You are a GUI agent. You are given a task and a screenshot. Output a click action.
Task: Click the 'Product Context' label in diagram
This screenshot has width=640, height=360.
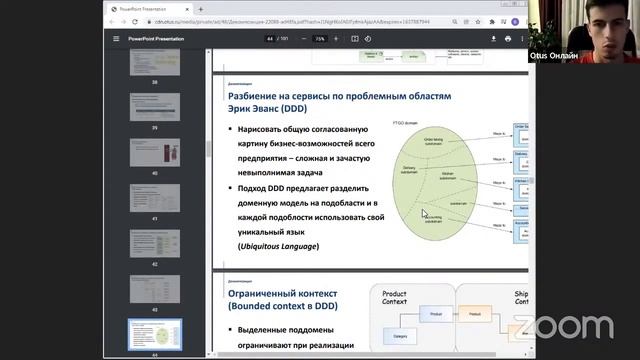click(x=394, y=298)
